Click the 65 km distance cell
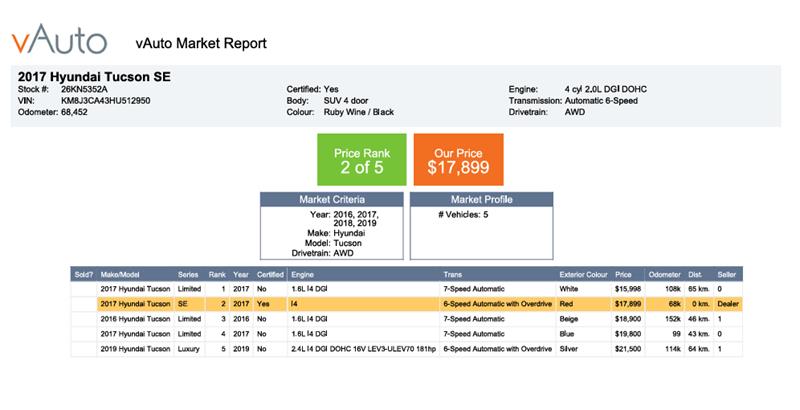This screenshot has height=410, width=800. (699, 289)
